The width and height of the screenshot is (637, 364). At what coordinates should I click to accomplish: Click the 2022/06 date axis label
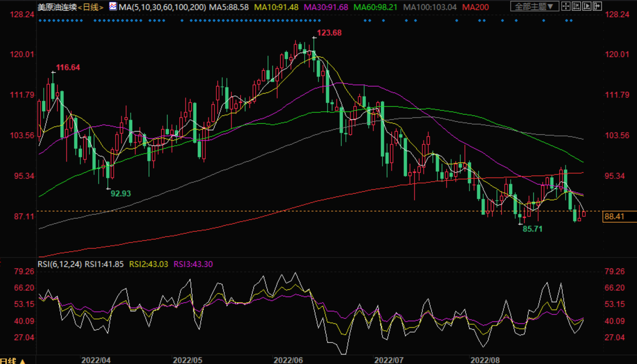pos(288,360)
